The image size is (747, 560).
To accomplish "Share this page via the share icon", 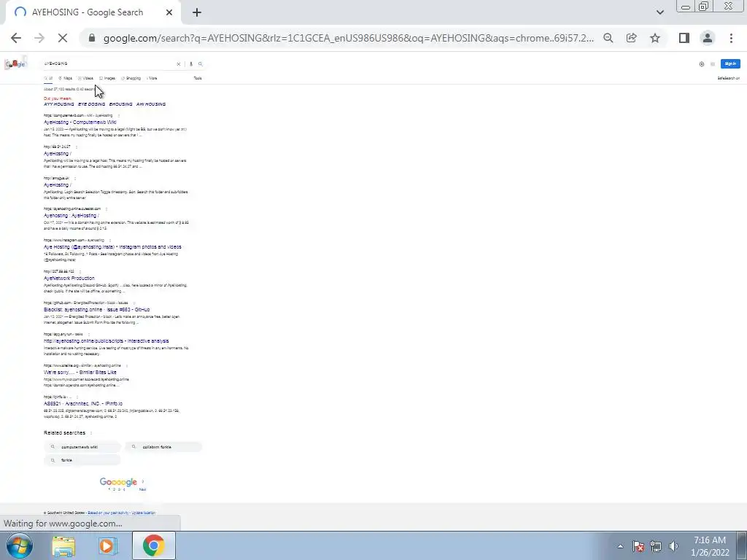I will pos(631,38).
